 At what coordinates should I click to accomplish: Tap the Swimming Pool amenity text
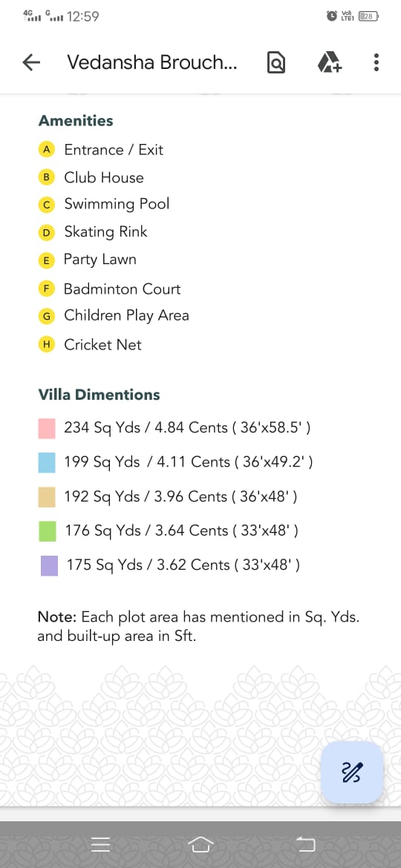click(x=117, y=204)
